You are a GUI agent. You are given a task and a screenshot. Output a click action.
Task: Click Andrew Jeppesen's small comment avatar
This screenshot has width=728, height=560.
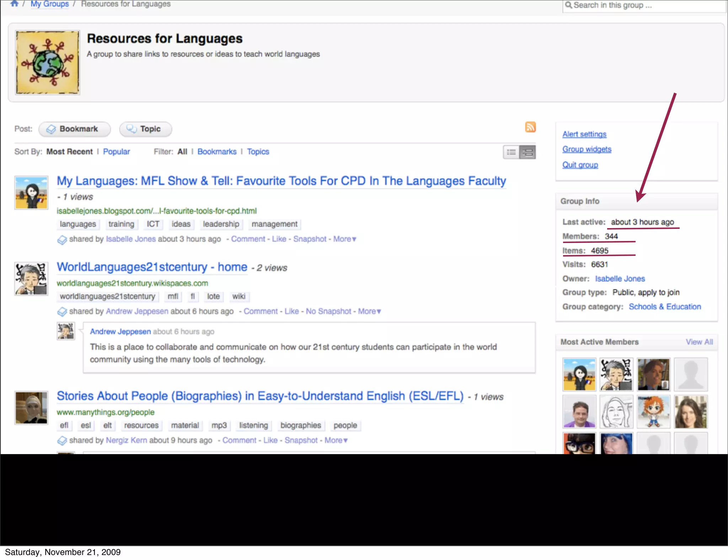66,331
